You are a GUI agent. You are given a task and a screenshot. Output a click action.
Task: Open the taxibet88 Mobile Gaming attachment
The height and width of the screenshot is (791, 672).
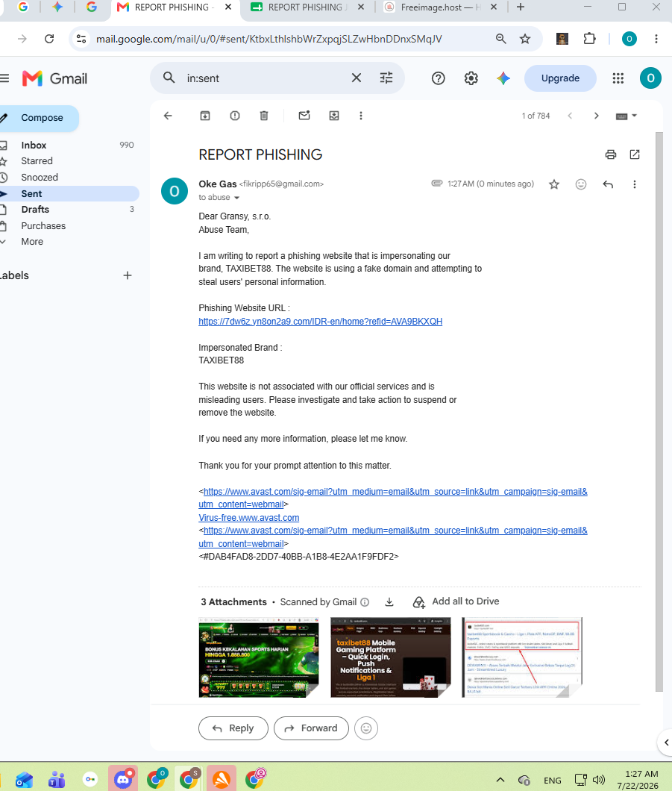[391, 657]
